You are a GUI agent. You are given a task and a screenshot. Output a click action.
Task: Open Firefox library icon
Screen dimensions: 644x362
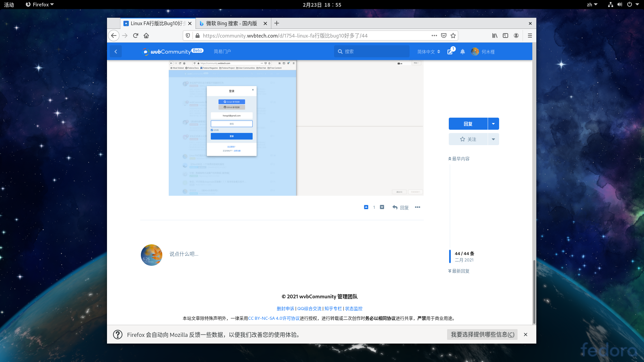click(x=495, y=36)
